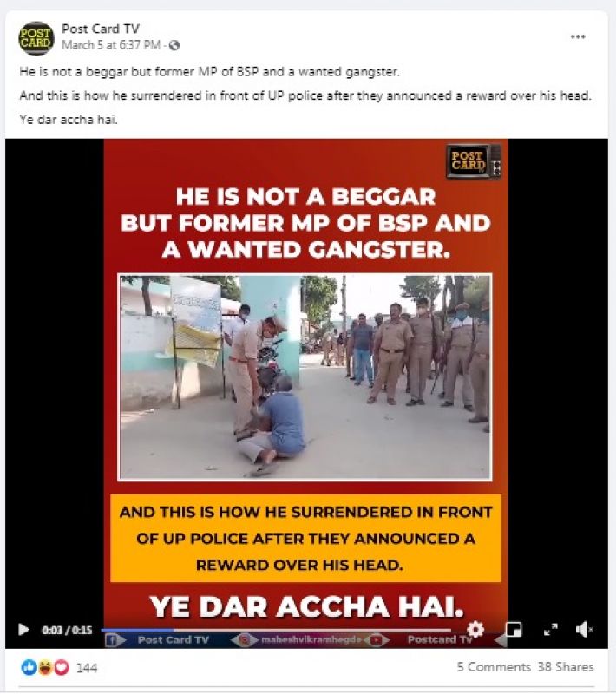Open the three-dot post options menu
Screen dimensions: 616x694
pos(578,36)
